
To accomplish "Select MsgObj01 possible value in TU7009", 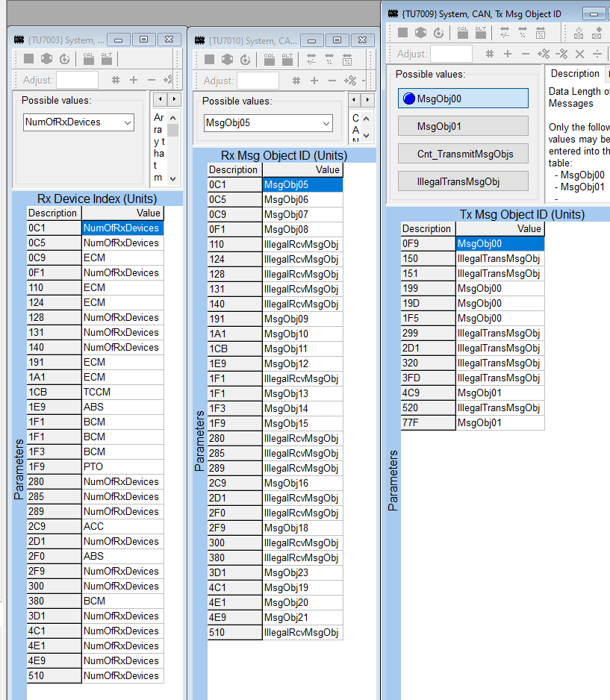I will (x=463, y=126).
